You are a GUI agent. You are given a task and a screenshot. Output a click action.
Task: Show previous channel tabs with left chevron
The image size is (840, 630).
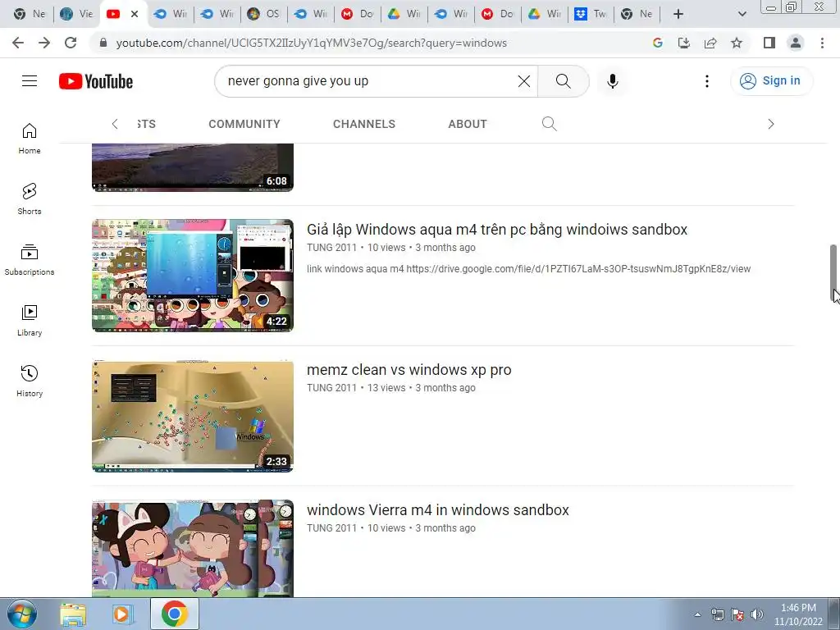tap(115, 124)
